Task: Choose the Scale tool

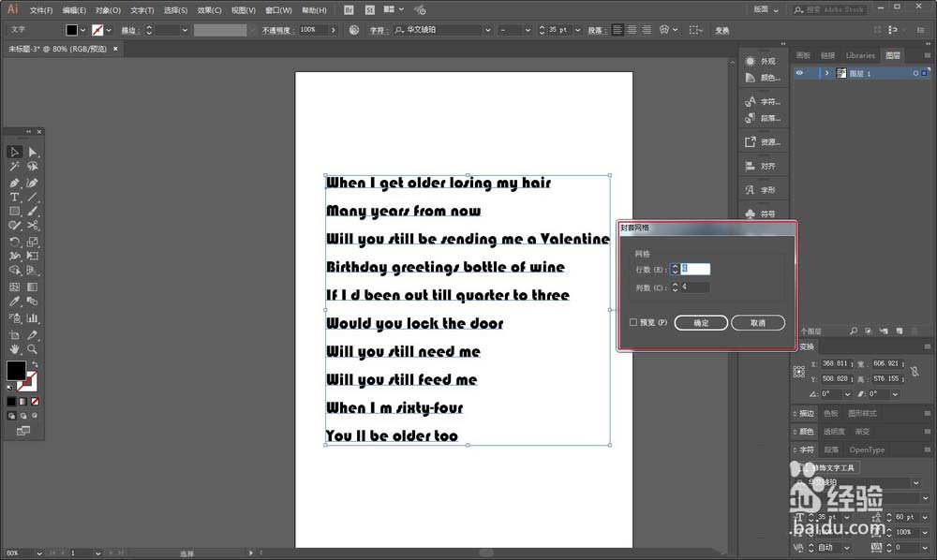Action: [x=32, y=242]
